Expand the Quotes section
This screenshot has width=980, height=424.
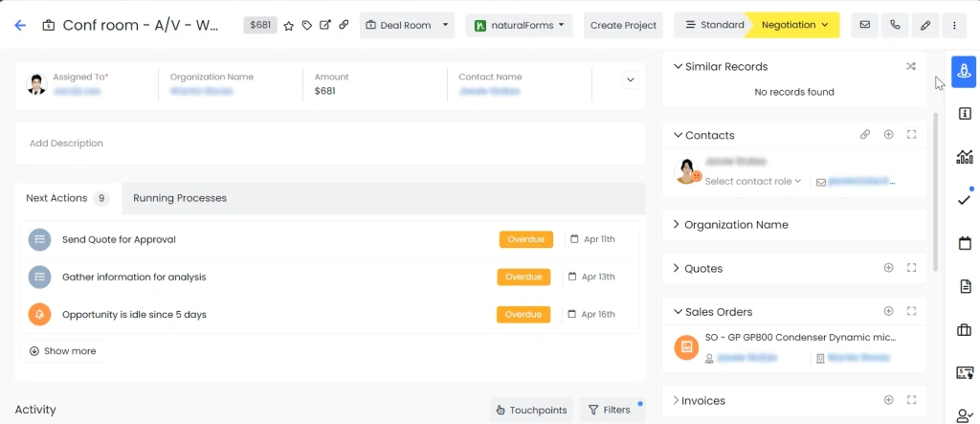(677, 268)
